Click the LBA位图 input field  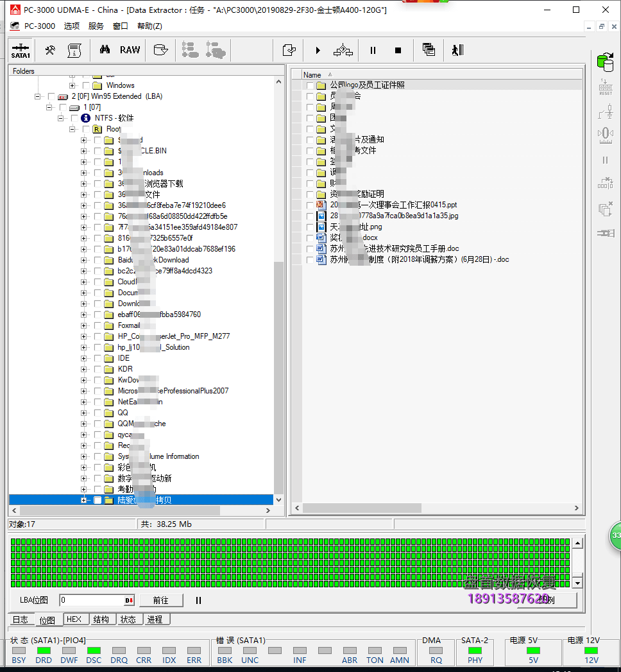pyautogui.click(x=91, y=601)
